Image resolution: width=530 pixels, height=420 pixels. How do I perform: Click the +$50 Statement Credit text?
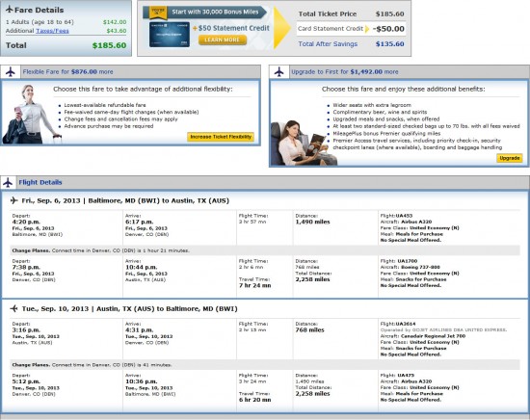231,28
